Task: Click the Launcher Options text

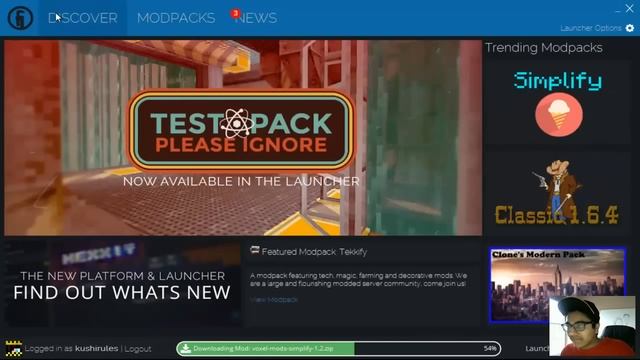Action: click(x=591, y=28)
